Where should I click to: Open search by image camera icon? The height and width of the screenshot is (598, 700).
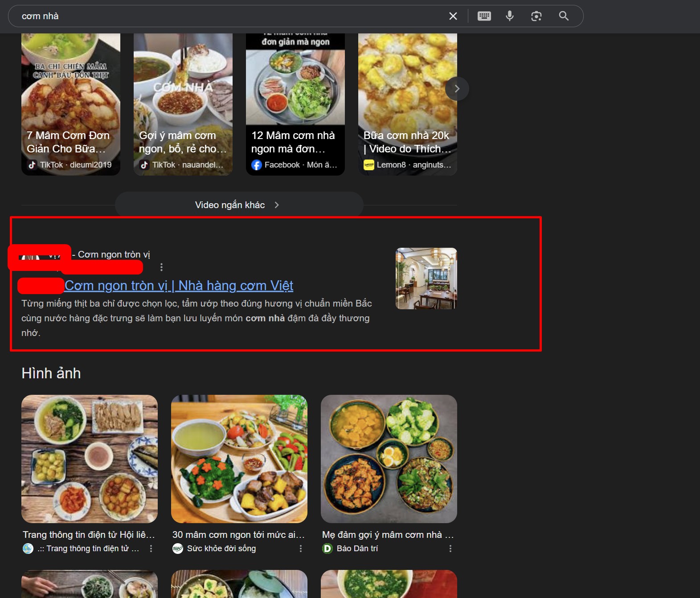click(x=536, y=16)
